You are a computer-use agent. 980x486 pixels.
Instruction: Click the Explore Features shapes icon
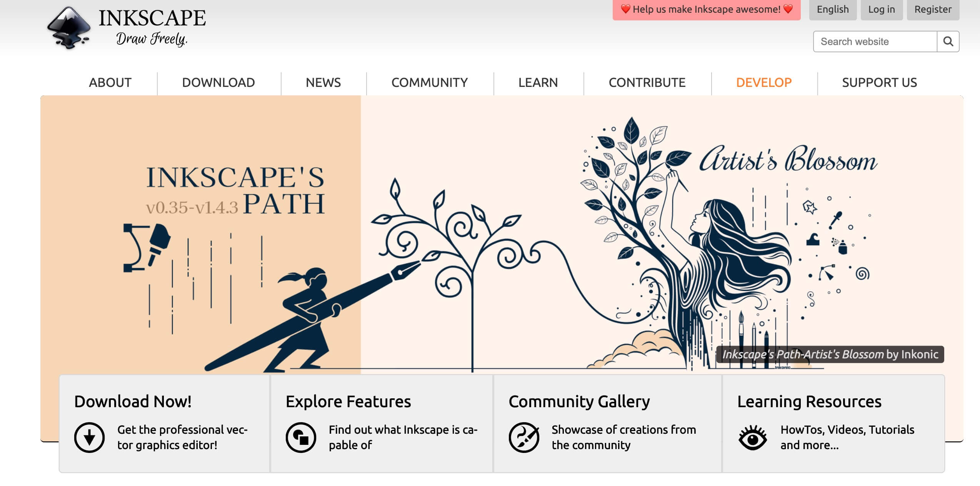301,437
